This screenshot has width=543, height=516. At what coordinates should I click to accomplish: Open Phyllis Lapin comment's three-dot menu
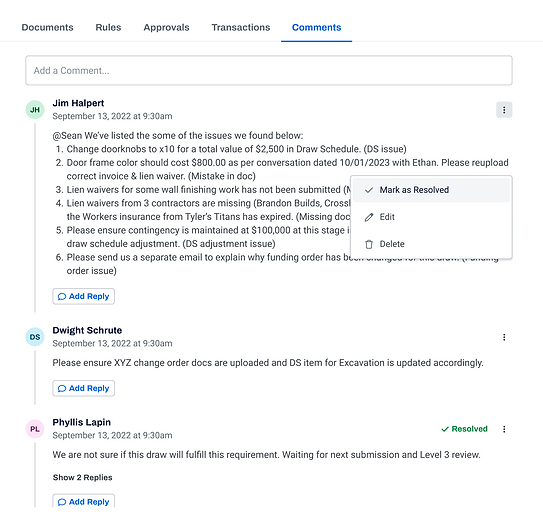(504, 429)
